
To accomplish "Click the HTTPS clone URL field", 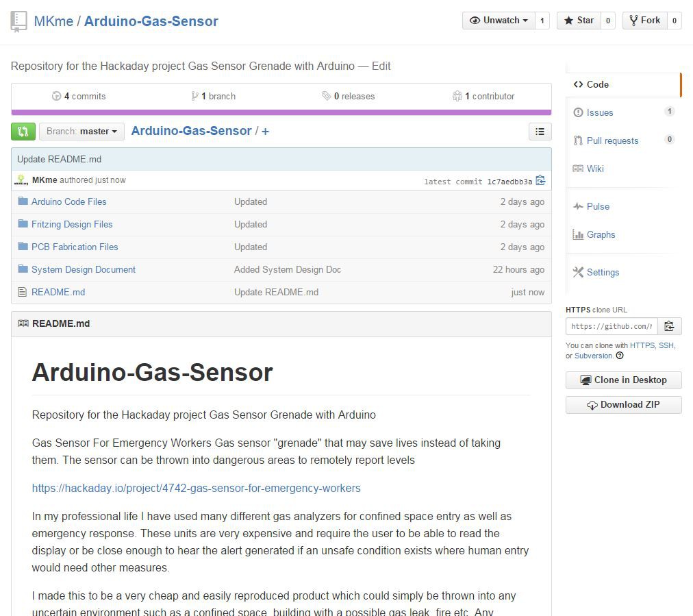I will (x=612, y=326).
